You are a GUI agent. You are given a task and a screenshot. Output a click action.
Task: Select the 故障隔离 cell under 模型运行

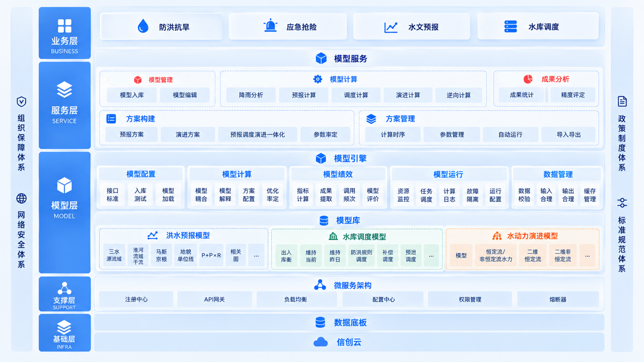tap(472, 195)
